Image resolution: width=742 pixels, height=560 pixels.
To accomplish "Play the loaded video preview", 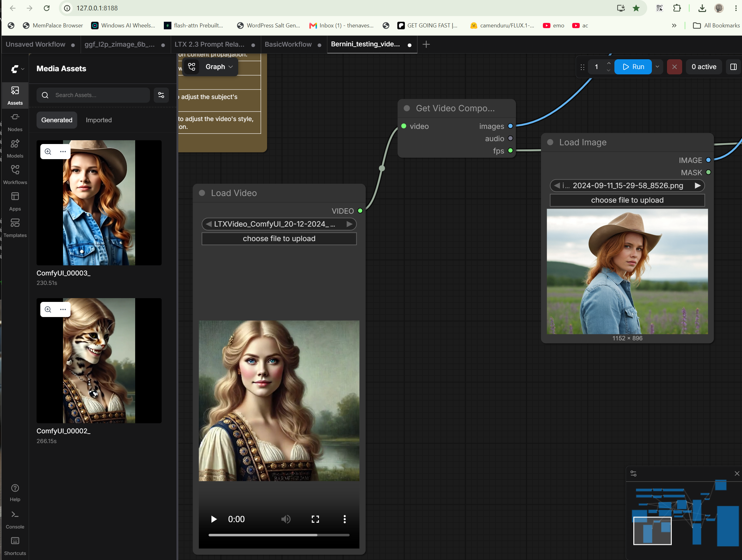I will tap(214, 519).
